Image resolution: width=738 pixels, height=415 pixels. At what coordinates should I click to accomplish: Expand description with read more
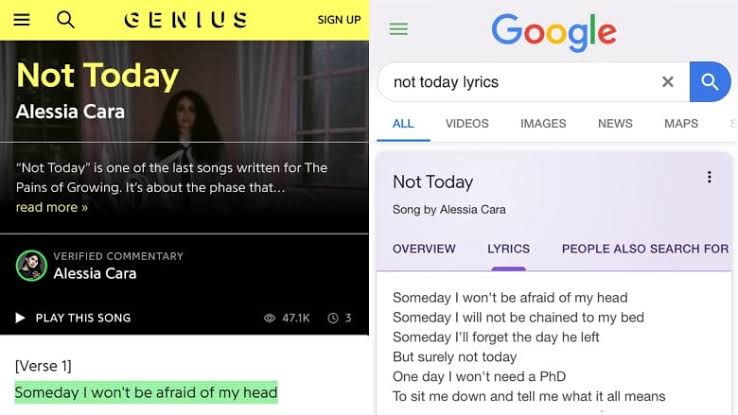coord(52,207)
